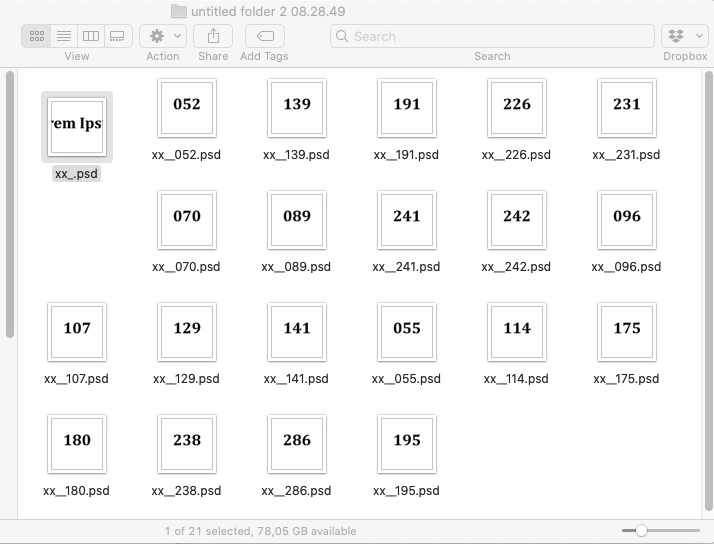The height and width of the screenshot is (544, 714).
Task: Click the xx__139.psd file name
Action: tap(296, 155)
